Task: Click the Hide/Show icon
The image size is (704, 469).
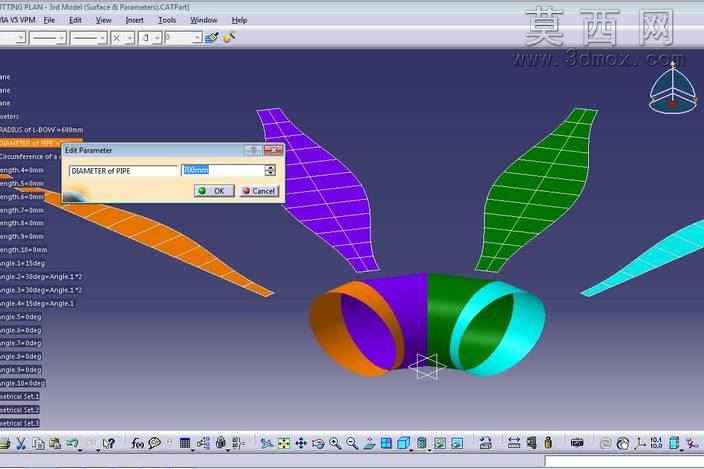Action: pos(440,443)
